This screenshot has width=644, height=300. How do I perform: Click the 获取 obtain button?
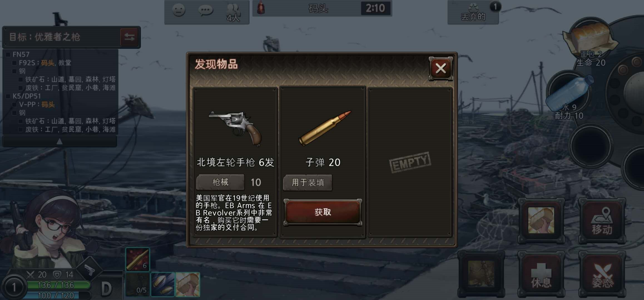point(323,212)
